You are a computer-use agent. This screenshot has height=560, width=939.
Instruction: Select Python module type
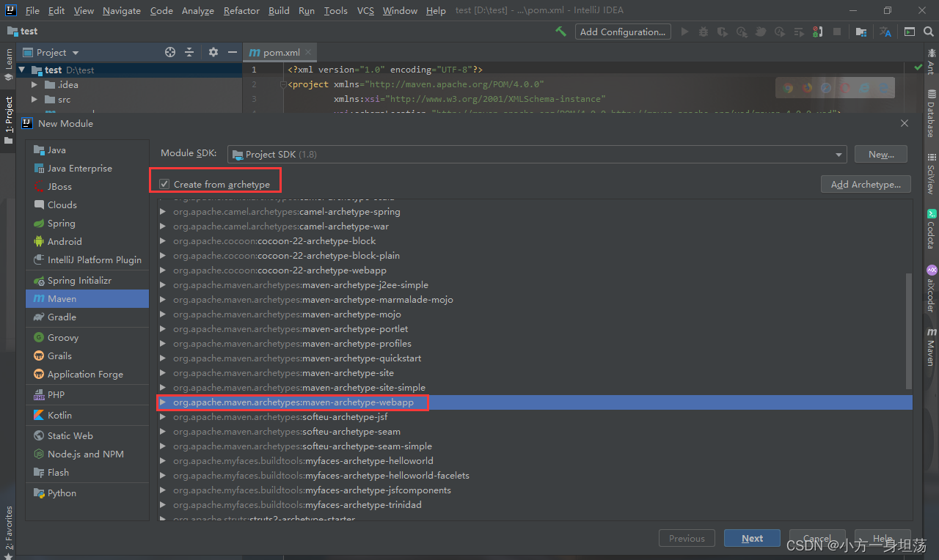point(87,493)
